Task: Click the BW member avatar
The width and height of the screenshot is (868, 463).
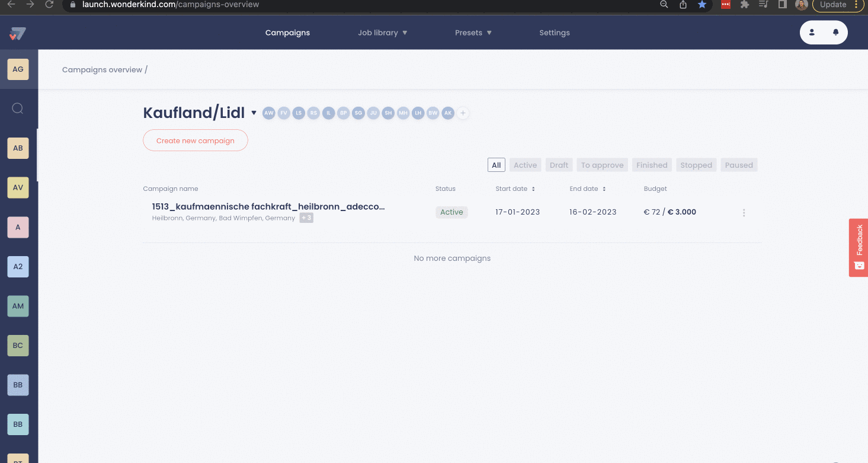Action: (x=433, y=113)
